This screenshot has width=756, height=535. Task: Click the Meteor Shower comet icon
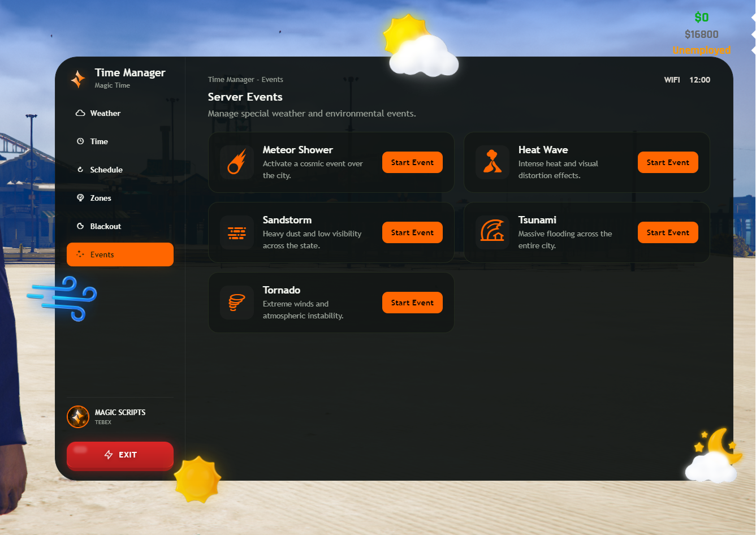point(237,162)
